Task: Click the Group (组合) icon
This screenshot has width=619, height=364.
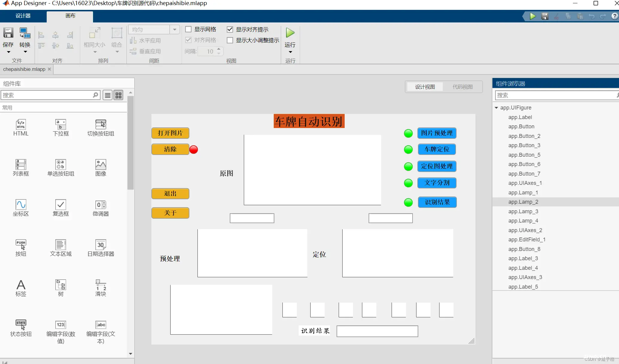Action: pos(117,33)
